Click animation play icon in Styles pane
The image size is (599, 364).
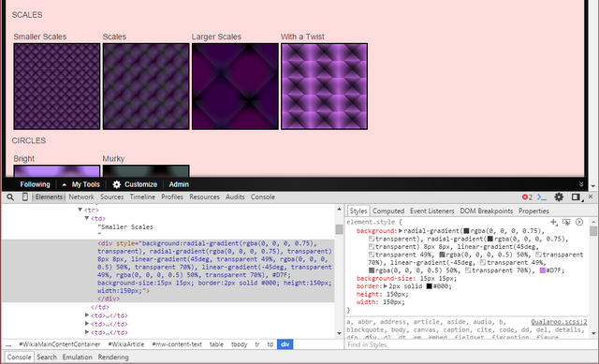point(579,222)
